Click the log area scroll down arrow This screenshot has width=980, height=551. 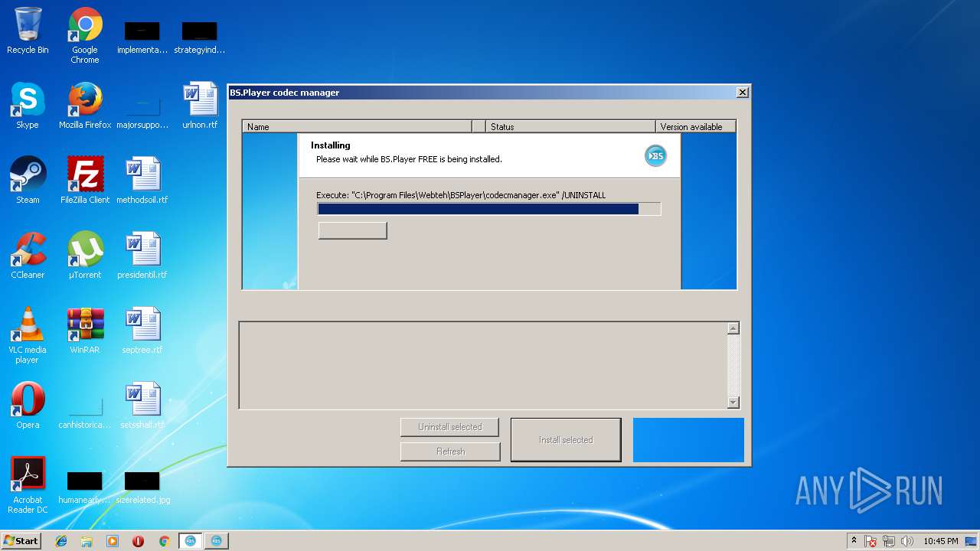(x=733, y=403)
